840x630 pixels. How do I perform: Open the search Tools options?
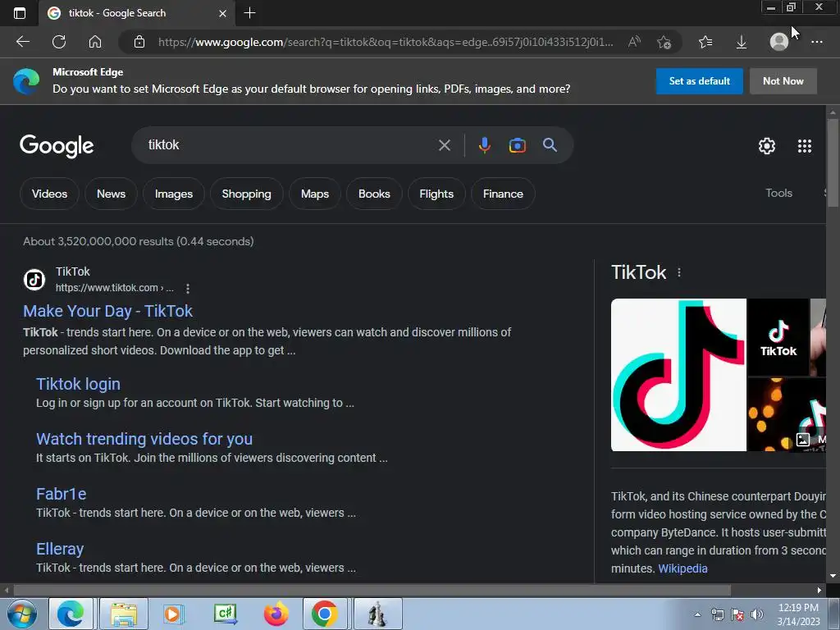coord(778,193)
